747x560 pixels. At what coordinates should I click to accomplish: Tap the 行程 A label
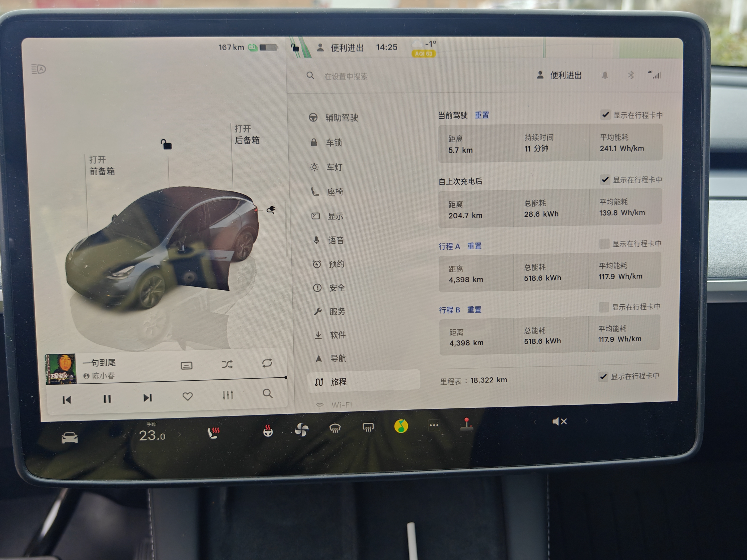(x=449, y=246)
